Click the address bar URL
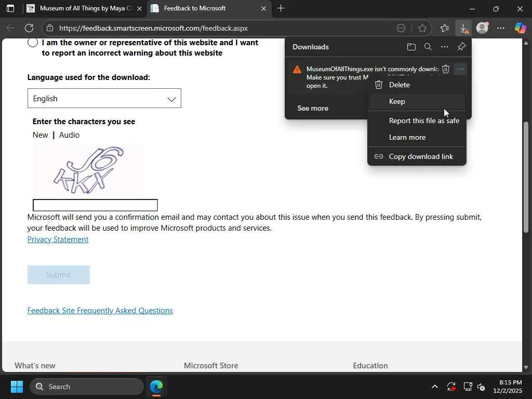 (x=153, y=28)
